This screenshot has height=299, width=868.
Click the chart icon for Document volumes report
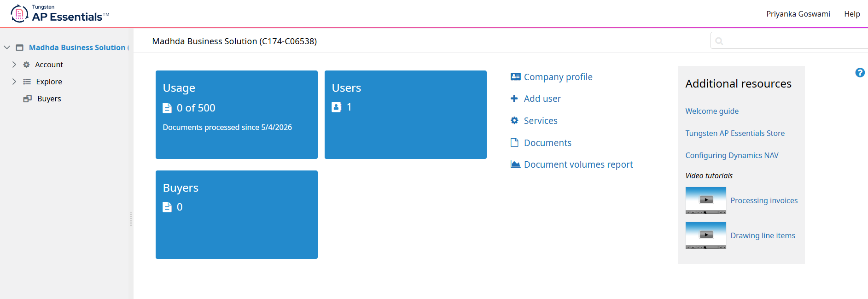pyautogui.click(x=515, y=164)
